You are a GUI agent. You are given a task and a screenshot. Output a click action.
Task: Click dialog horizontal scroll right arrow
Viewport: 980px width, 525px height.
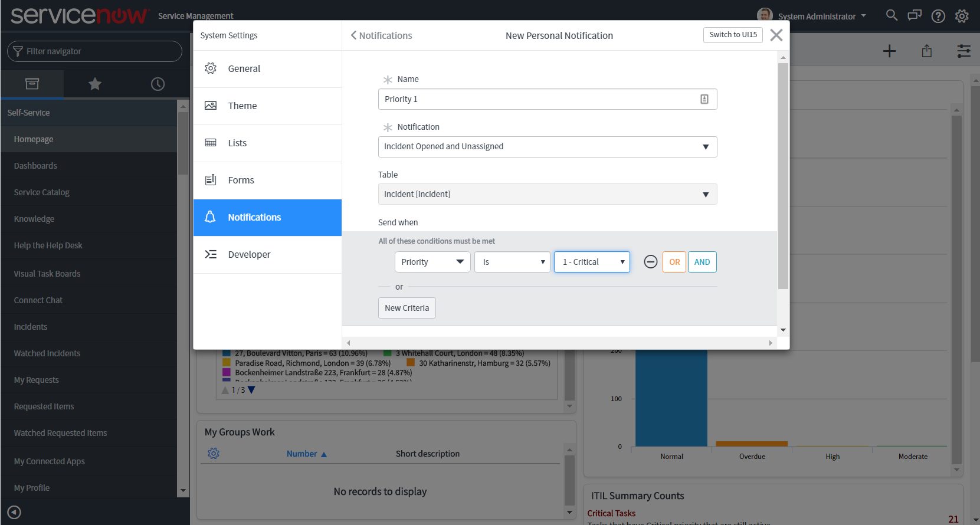coord(771,343)
